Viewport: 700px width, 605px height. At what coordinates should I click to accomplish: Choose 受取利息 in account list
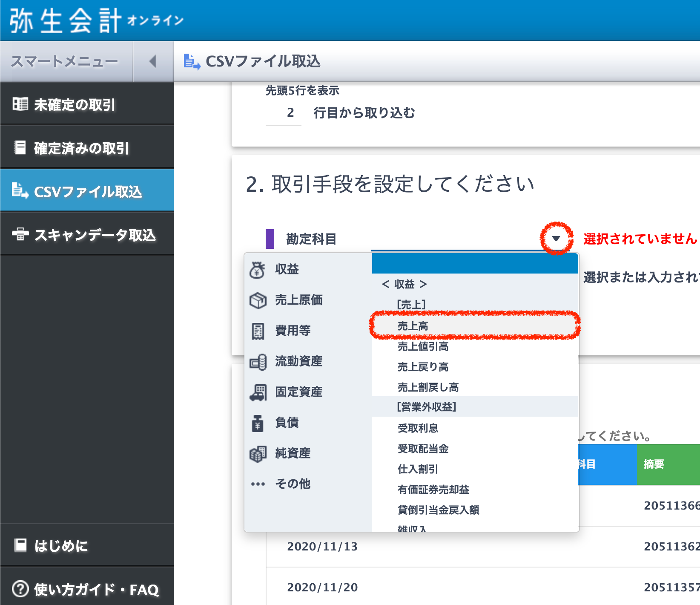(418, 428)
